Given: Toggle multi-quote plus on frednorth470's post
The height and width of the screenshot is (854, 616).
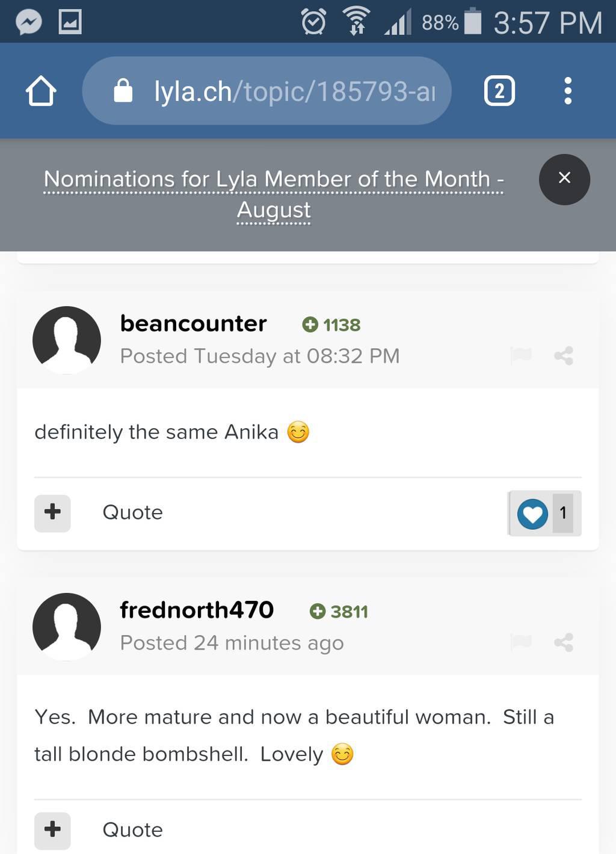Looking at the screenshot, I should (x=52, y=830).
